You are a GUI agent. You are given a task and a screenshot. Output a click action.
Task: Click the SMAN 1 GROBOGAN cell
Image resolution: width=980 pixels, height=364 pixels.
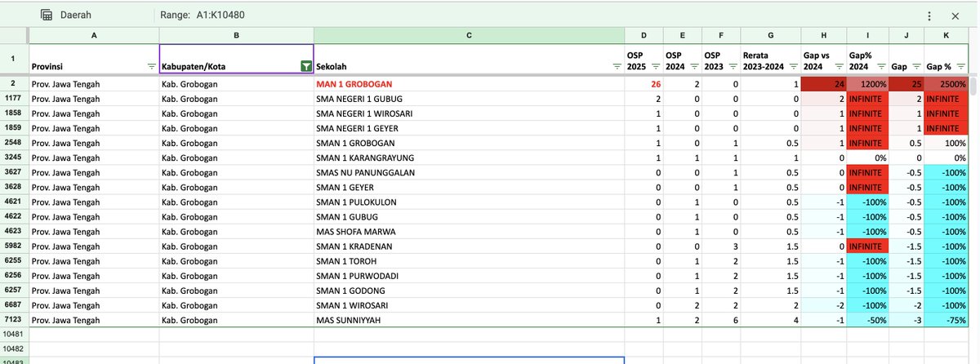point(469,142)
